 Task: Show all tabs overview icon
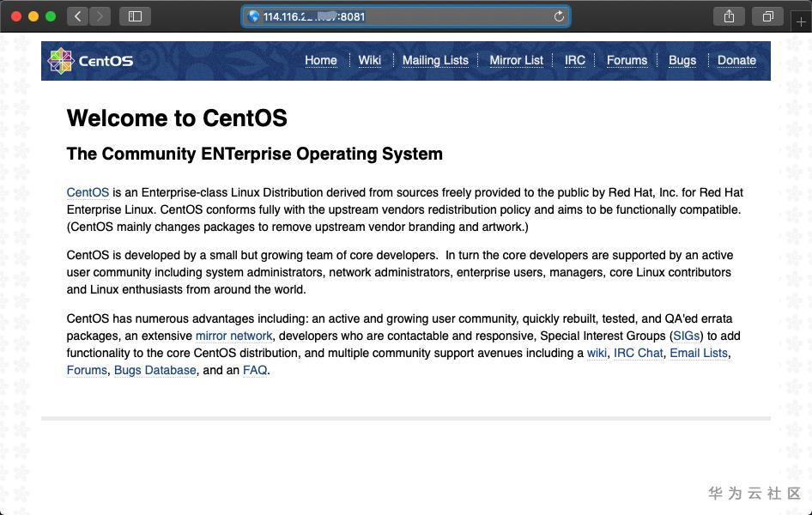[768, 16]
